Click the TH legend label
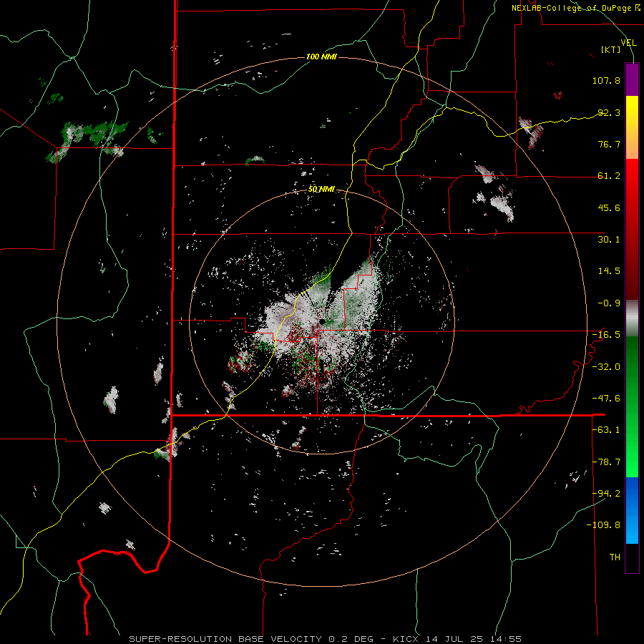Viewport: 644px width, 644px height. (x=615, y=557)
